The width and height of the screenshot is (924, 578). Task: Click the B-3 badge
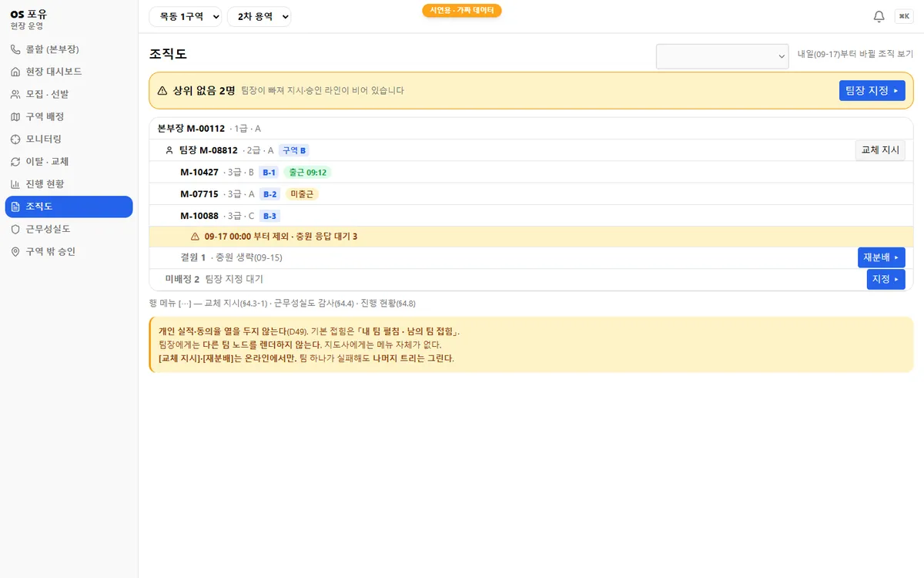pos(269,216)
